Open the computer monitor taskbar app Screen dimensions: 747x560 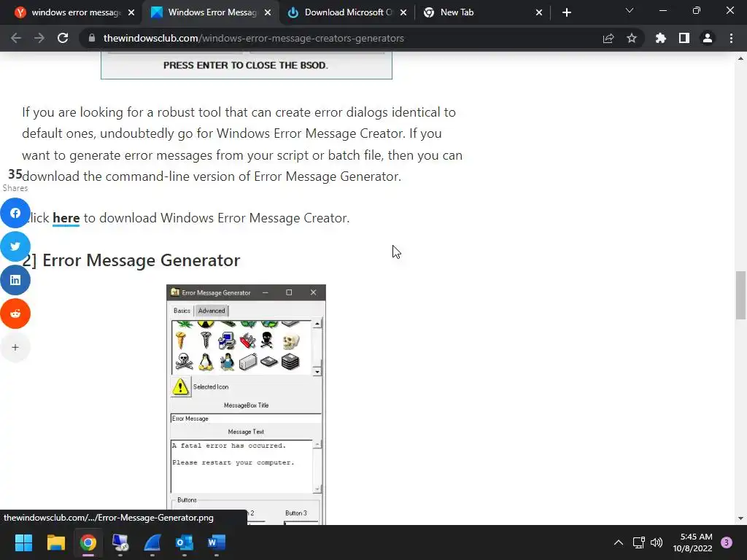click(x=120, y=542)
